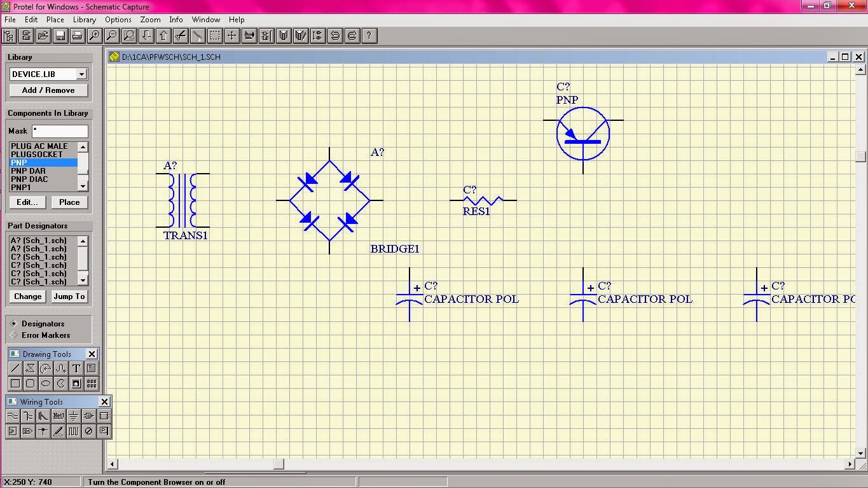Select PNP DIAC in components list
The height and width of the screenshot is (488, 868).
(x=29, y=179)
